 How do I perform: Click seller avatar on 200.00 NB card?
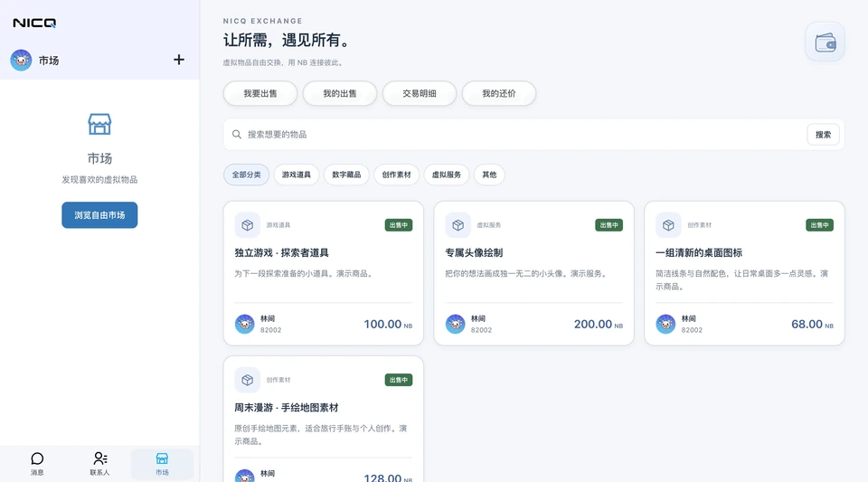tap(455, 324)
